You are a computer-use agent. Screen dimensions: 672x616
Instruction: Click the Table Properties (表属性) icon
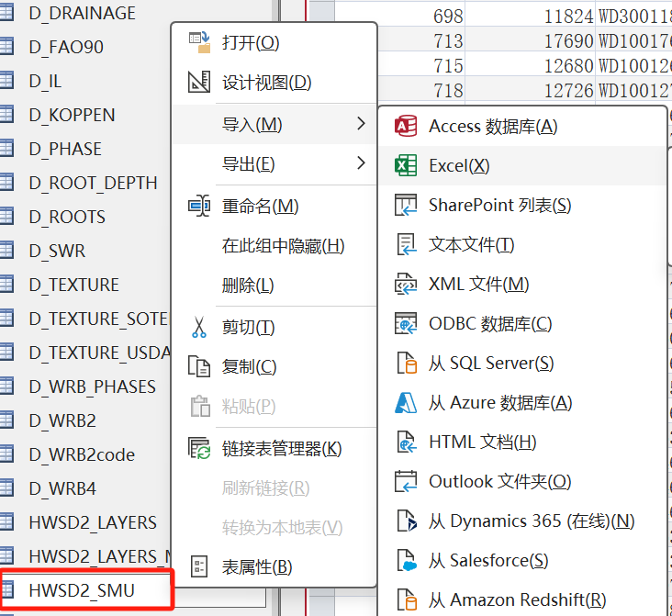tap(199, 566)
